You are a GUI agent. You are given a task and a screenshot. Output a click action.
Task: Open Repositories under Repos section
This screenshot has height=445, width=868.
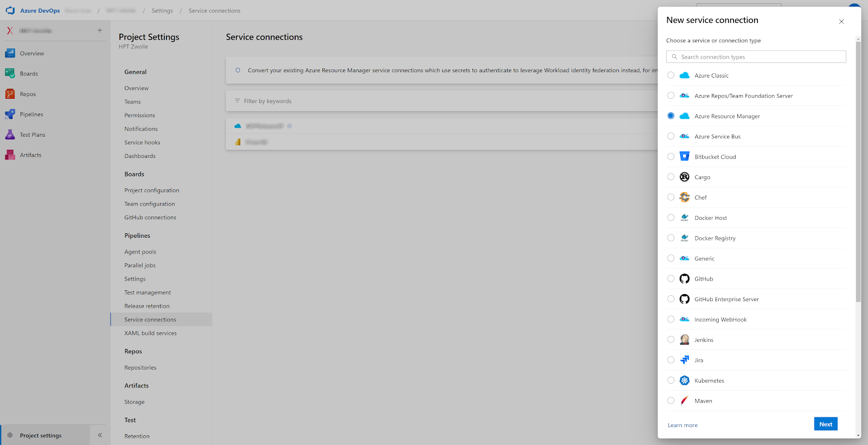click(x=141, y=367)
